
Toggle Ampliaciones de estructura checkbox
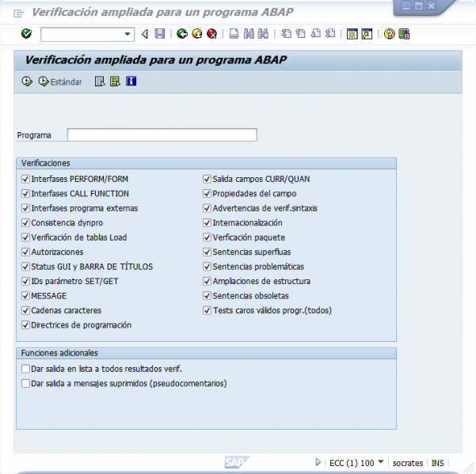(x=207, y=281)
